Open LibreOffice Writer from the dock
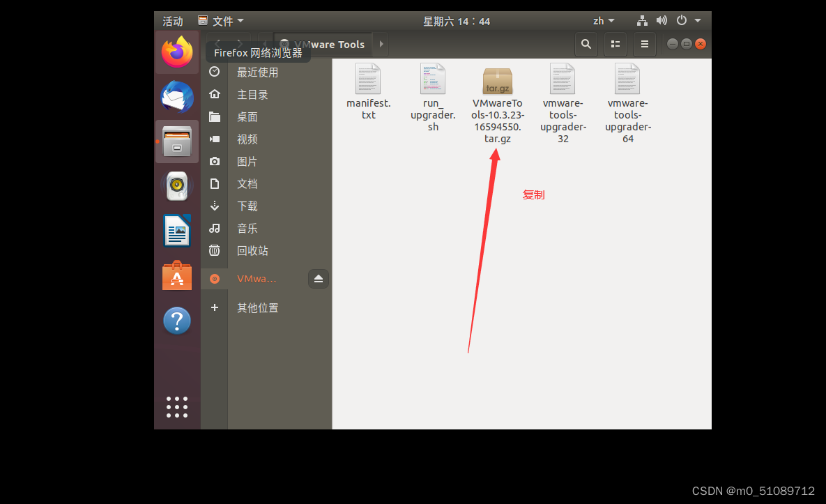The height and width of the screenshot is (504, 826). (177, 231)
